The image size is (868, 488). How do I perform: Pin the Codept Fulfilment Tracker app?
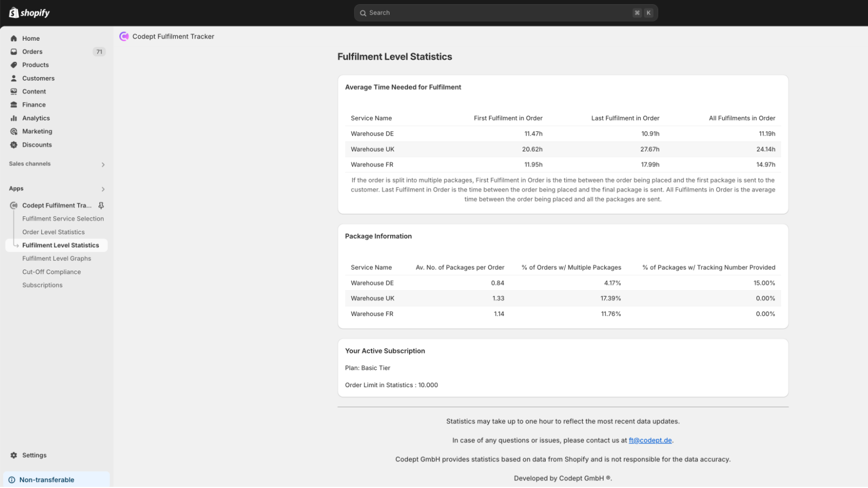100,205
